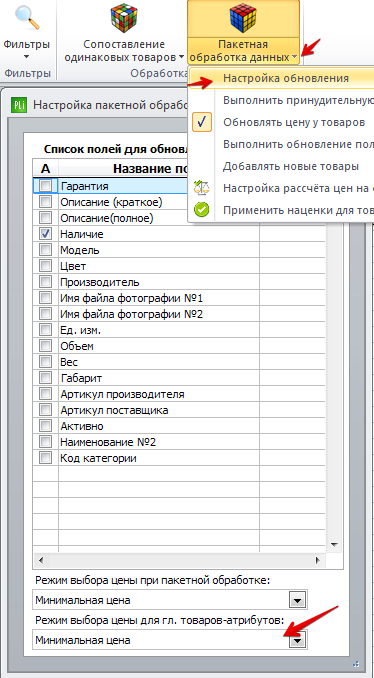Check the Активно checkbox
The height and width of the screenshot is (678, 374).
45,426
